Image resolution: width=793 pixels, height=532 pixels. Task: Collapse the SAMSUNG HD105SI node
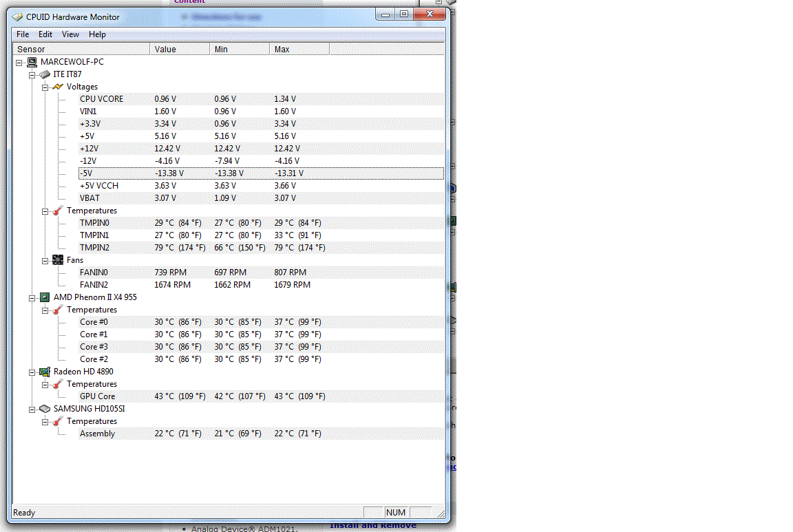(x=32, y=409)
